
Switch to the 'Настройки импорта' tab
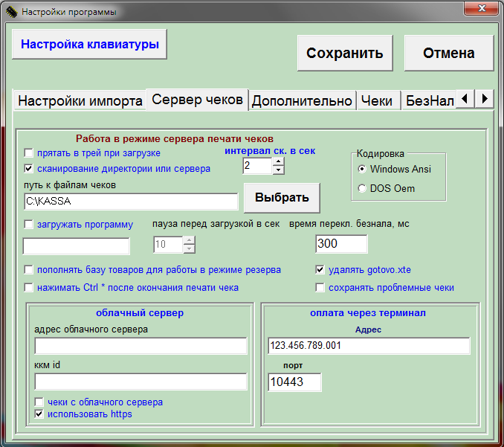[x=80, y=101]
